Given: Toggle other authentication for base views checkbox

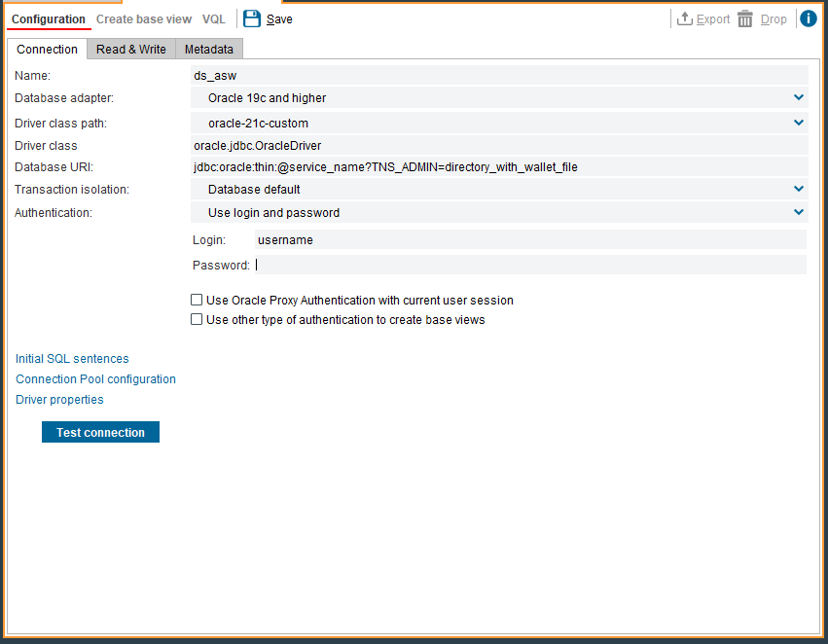Looking at the screenshot, I should click(197, 319).
